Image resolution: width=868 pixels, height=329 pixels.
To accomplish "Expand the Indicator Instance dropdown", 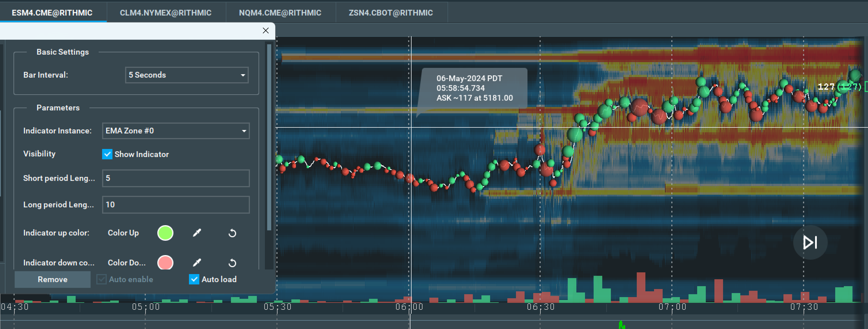I will [175, 131].
